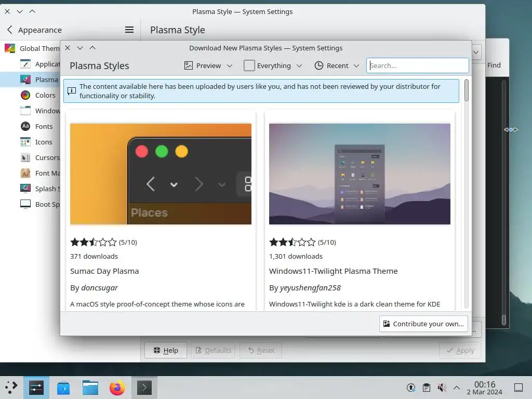Open the dropdown chevron in the background window
The width and height of the screenshot is (532, 399).
coord(476,52)
